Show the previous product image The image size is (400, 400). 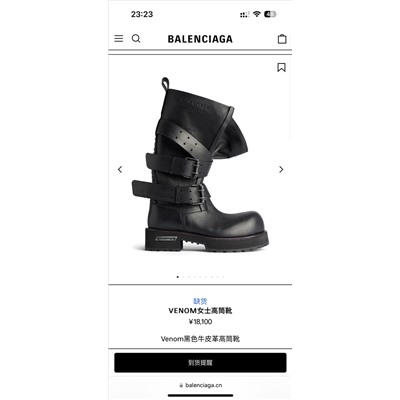click(x=120, y=169)
